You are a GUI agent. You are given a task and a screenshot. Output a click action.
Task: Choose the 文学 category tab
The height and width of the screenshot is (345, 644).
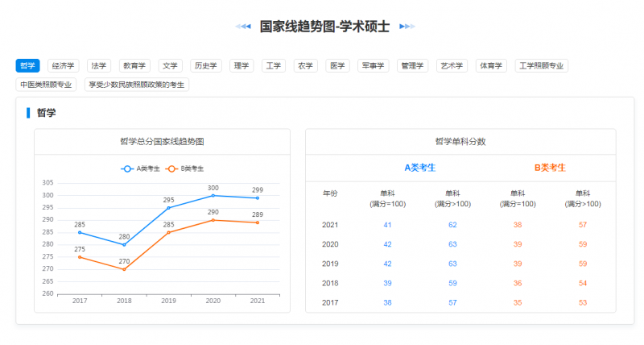pyautogui.click(x=170, y=66)
